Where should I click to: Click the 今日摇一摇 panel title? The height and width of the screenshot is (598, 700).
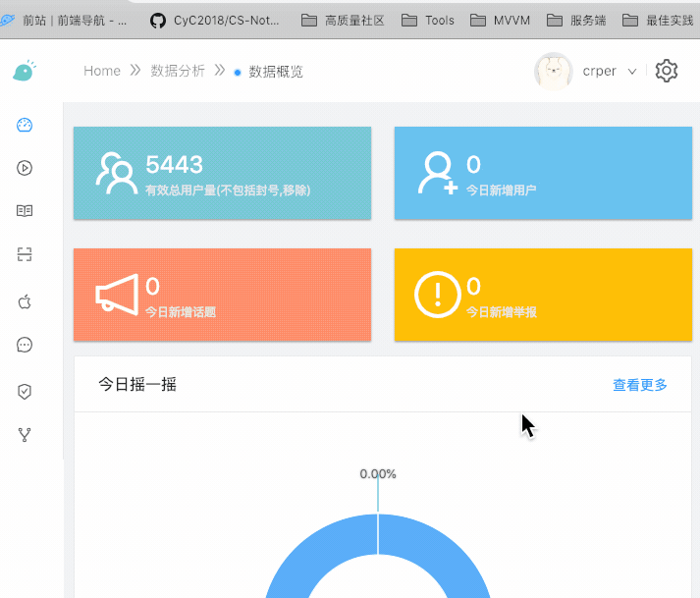[x=137, y=384]
